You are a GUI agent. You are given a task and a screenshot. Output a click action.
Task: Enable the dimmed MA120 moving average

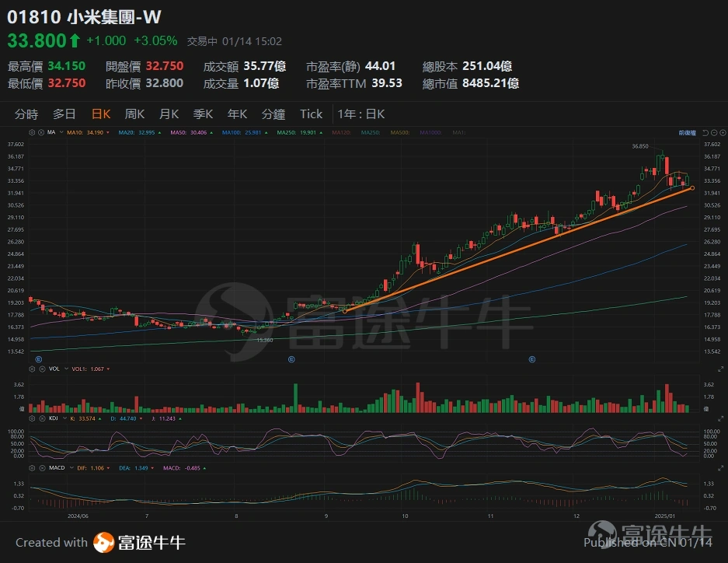tap(341, 132)
